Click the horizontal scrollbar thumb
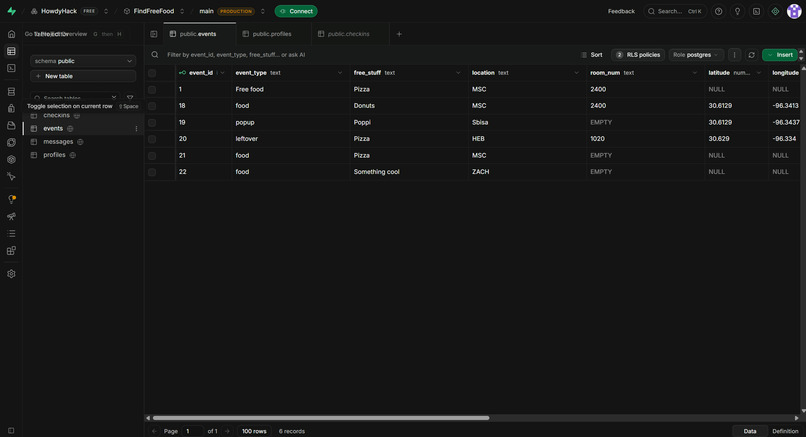 (x=321, y=418)
